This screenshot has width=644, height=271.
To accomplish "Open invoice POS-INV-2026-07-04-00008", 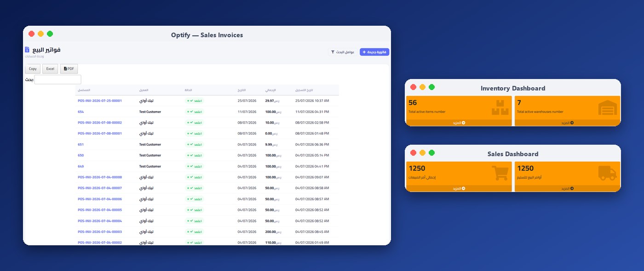I will click(x=100, y=177).
